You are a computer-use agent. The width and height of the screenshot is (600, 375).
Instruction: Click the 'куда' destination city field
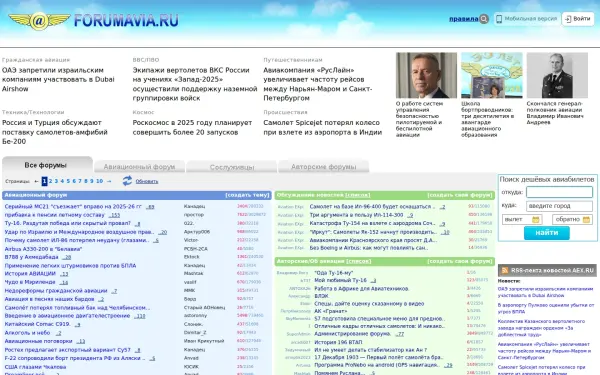coord(559,206)
